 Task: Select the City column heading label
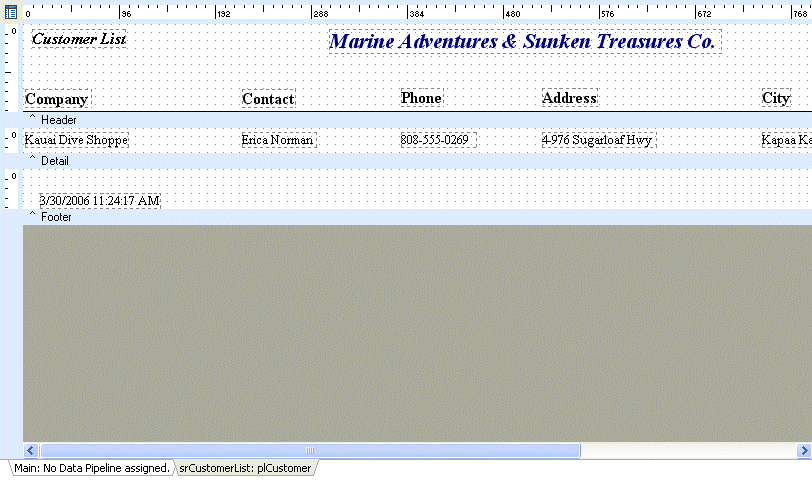click(776, 98)
